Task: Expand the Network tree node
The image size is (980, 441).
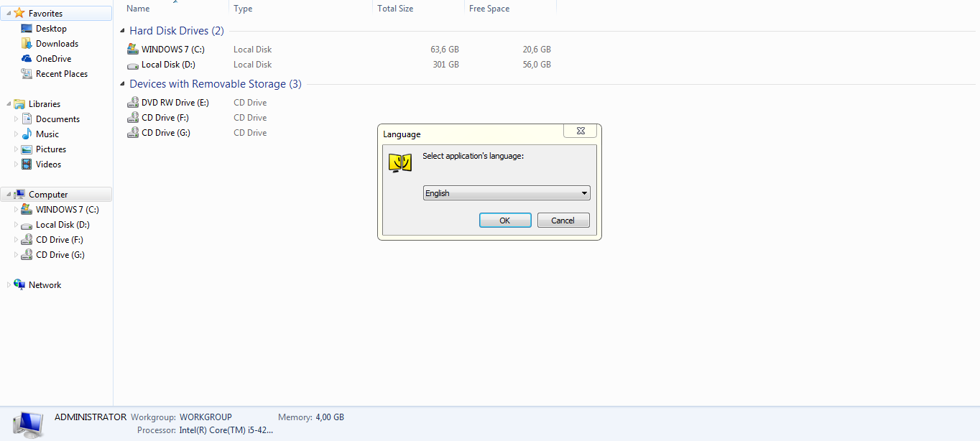Action: click(9, 285)
